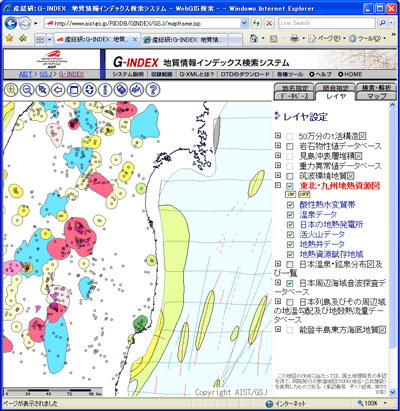The width and height of the screenshot is (400, 411).
Task: Uncheck the 酸性熱水変質帯 sublayer checkbox
Action: point(290,205)
